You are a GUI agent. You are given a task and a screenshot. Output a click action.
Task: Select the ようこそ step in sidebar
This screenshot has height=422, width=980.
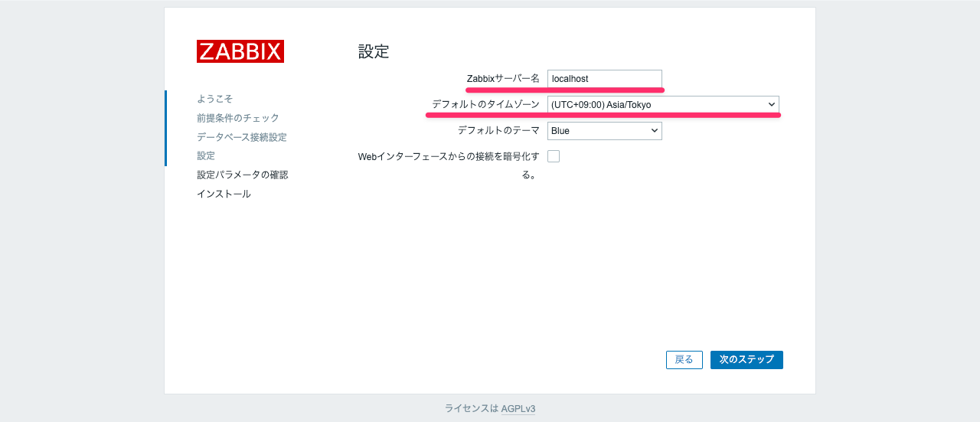215,99
